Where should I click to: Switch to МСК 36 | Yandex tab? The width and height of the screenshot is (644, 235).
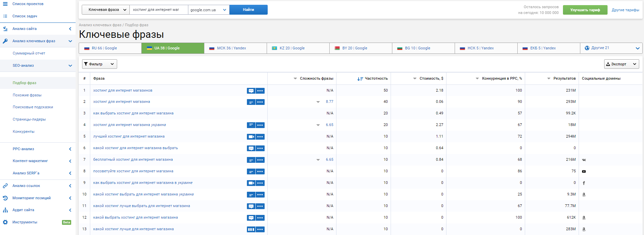tap(236, 48)
